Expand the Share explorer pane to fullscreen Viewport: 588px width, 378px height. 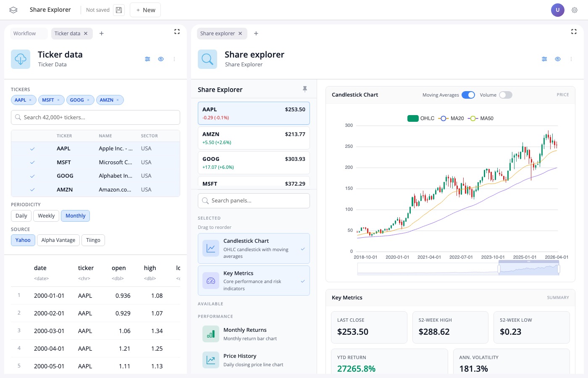[x=574, y=31]
